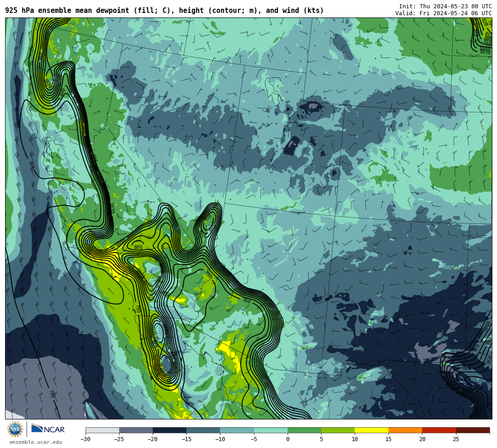Click the -5 colorbar tick label

(x=254, y=439)
